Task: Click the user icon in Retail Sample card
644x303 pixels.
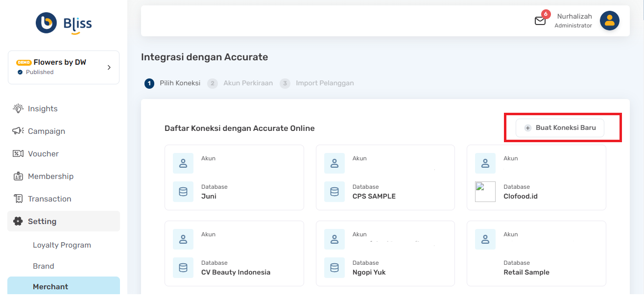Action: click(x=485, y=239)
